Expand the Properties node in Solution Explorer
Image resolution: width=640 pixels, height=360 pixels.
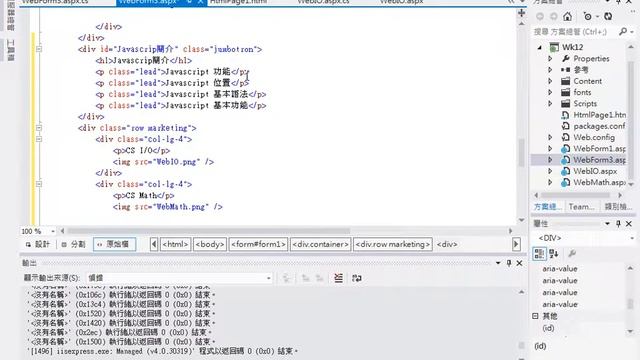point(550,58)
